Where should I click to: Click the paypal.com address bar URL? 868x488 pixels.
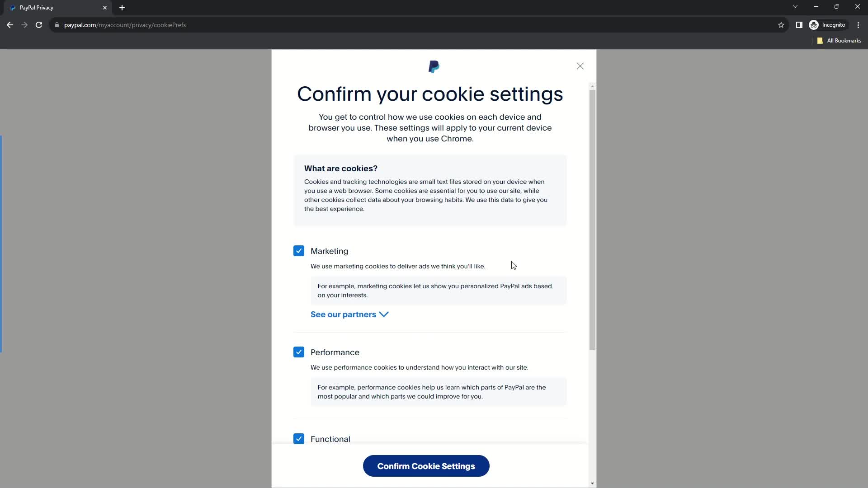[x=125, y=25]
